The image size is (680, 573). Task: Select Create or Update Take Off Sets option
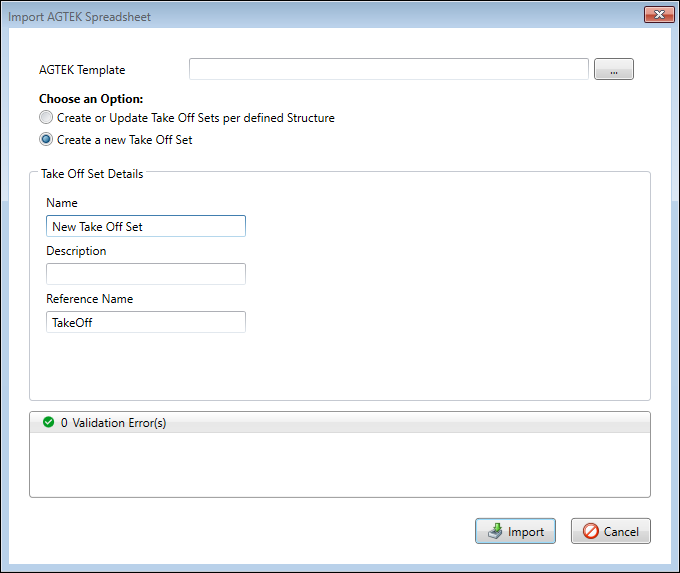46,118
